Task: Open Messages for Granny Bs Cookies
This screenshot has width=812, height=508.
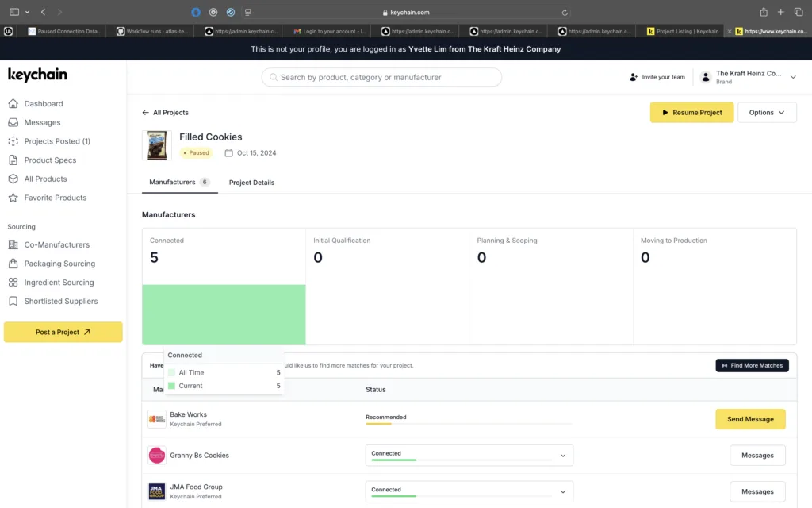Action: coord(757,455)
